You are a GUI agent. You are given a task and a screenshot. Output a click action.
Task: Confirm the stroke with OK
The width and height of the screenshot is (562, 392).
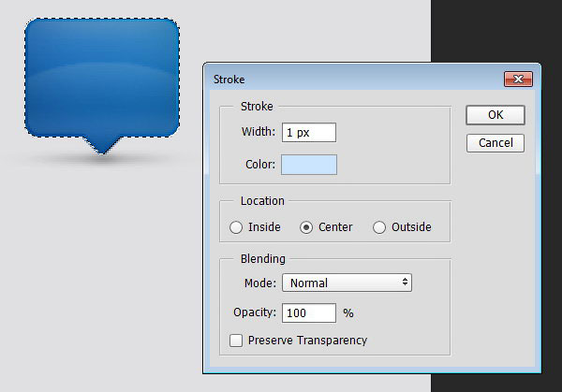(x=495, y=115)
